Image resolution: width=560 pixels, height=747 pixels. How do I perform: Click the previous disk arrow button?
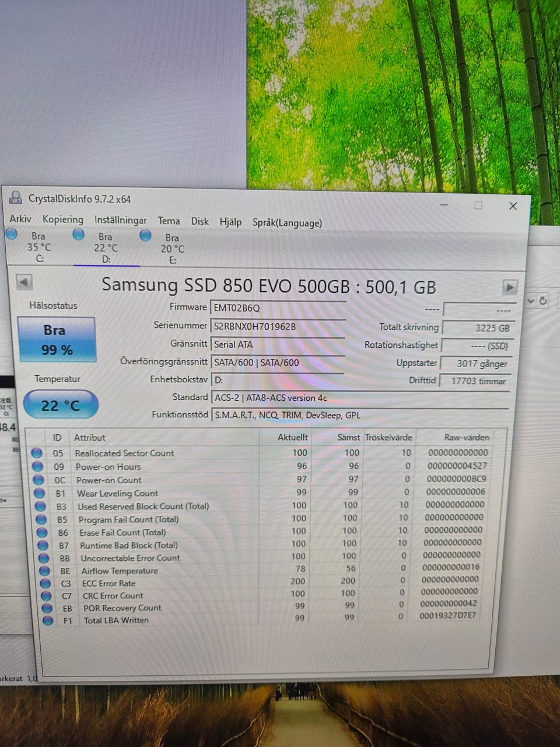coord(23,282)
